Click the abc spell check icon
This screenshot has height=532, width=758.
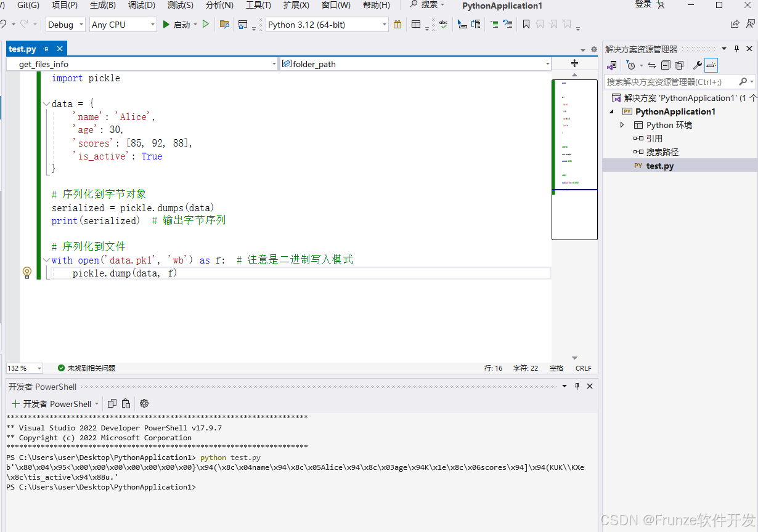[443, 25]
